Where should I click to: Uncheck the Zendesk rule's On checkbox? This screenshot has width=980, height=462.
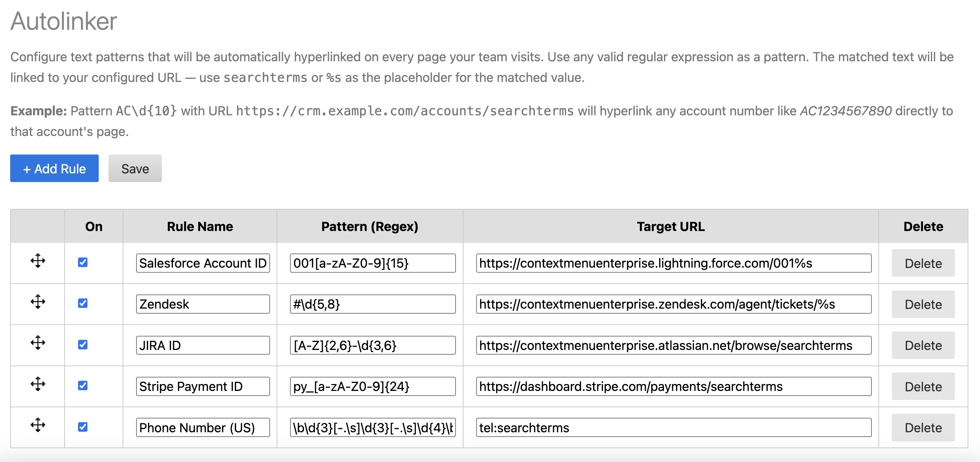(82, 304)
